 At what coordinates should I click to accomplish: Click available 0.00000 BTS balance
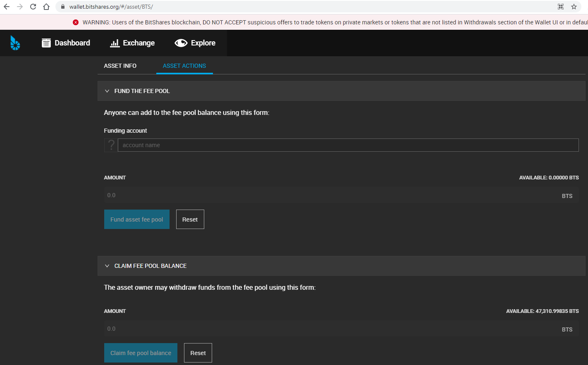click(549, 178)
